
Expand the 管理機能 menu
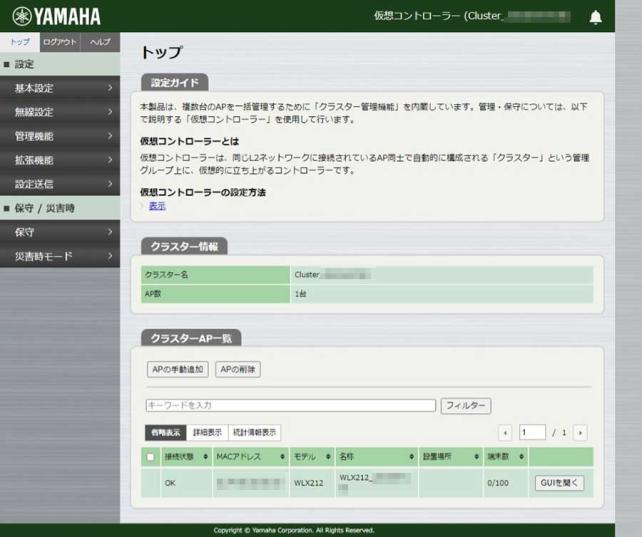[x=60, y=136]
